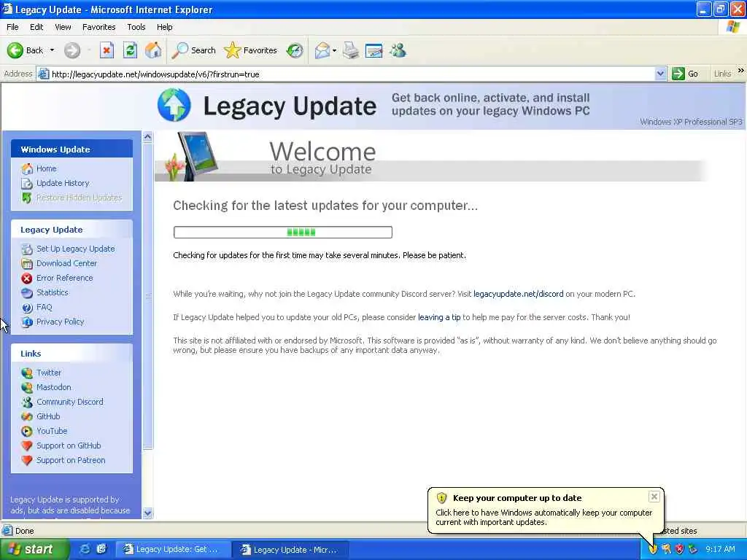The width and height of the screenshot is (747, 560).
Task: Click the Support on GitHub heart icon
Action: pyautogui.click(x=27, y=446)
